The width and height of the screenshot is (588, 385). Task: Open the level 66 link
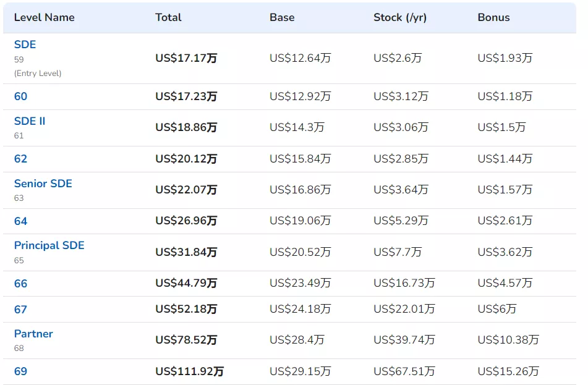coord(20,284)
